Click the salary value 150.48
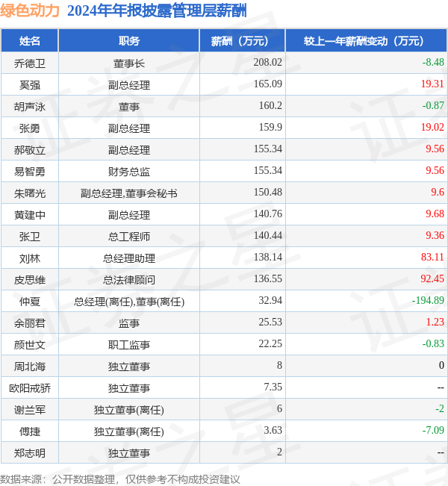Image resolution: width=448 pixels, height=486 pixels. (x=268, y=192)
